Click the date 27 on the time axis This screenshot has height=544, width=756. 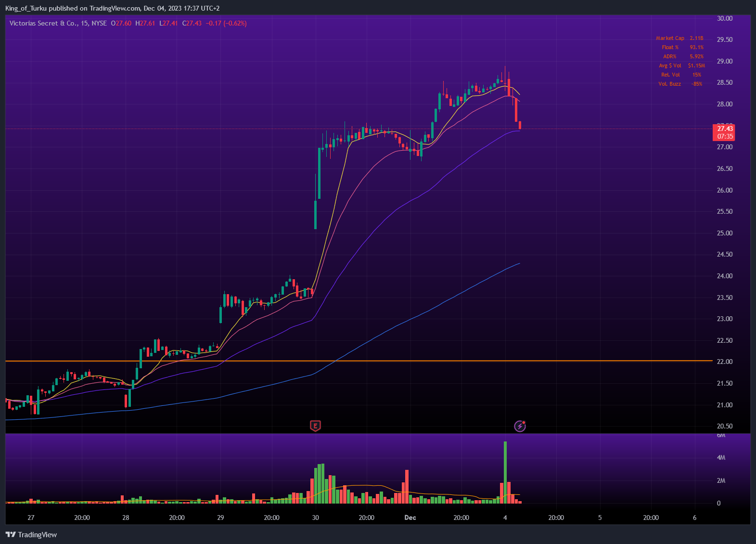(31, 518)
